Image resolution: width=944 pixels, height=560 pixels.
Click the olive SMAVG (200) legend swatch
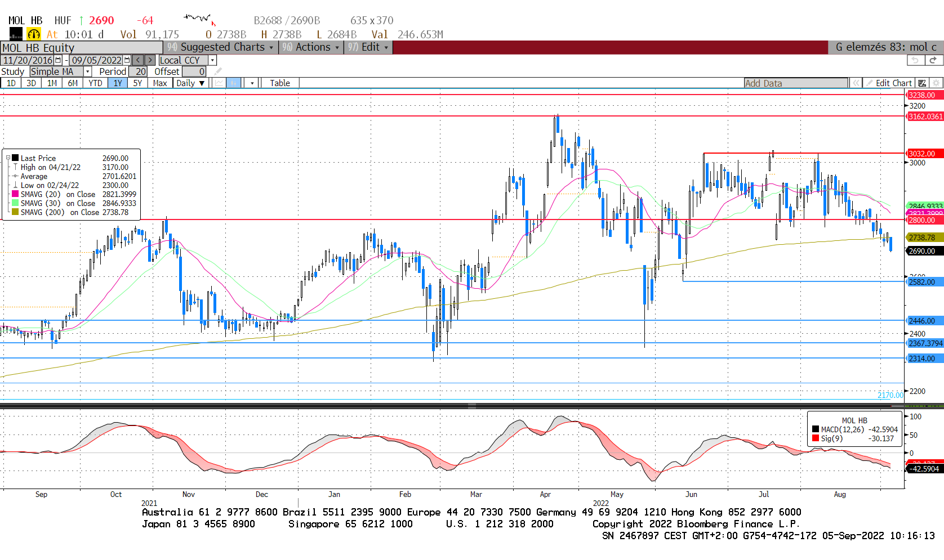(16, 212)
